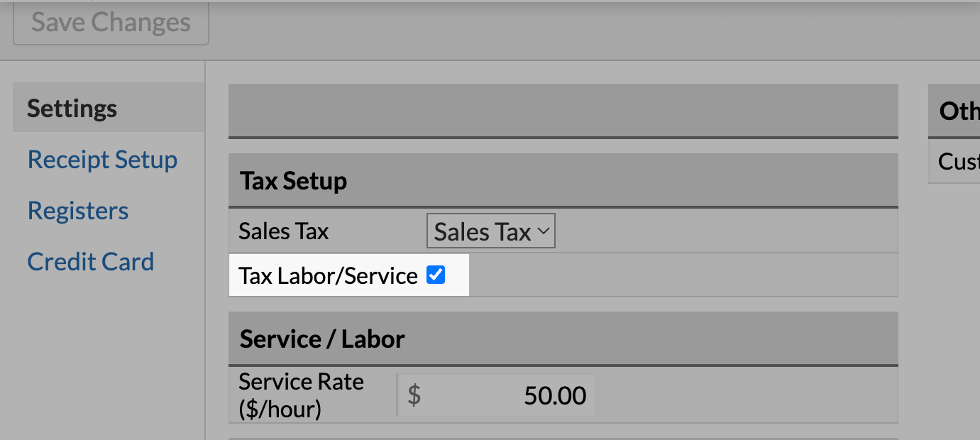
Task: Click the dollar sign in Service Rate
Action: click(x=414, y=395)
